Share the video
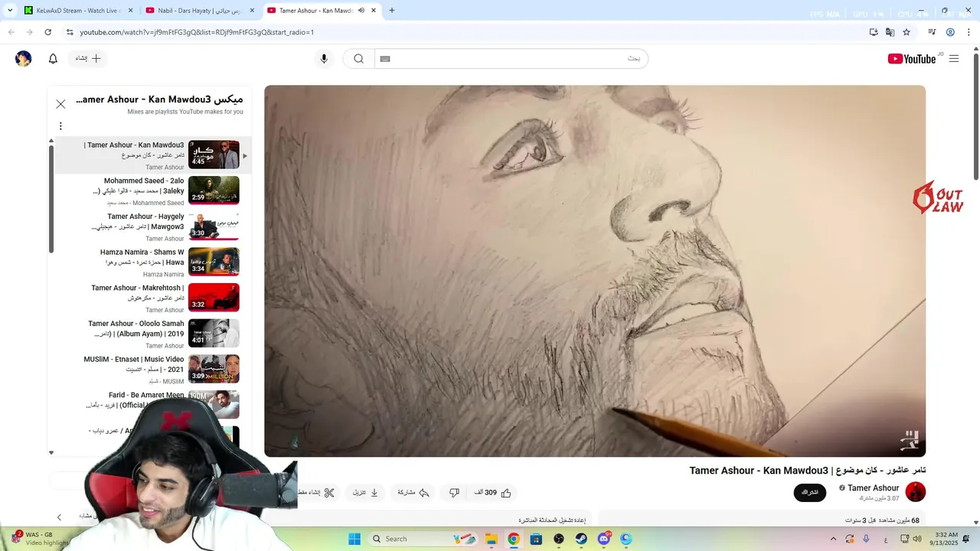 413,493
